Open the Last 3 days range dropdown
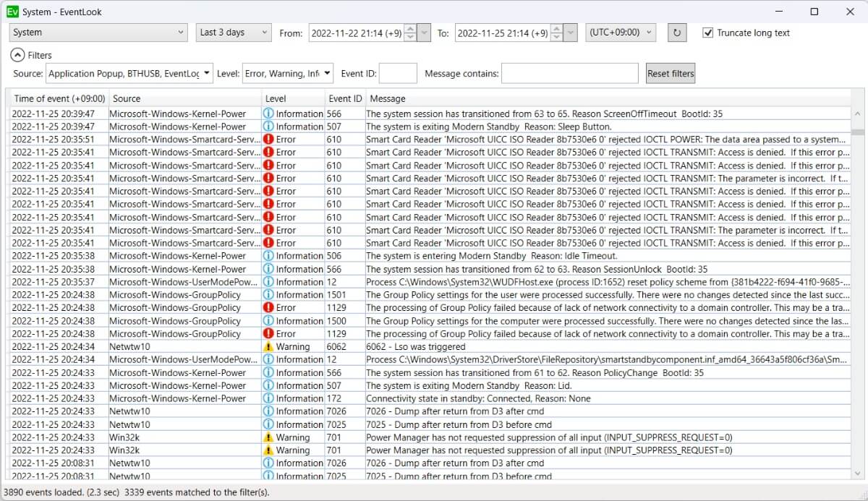 [234, 33]
